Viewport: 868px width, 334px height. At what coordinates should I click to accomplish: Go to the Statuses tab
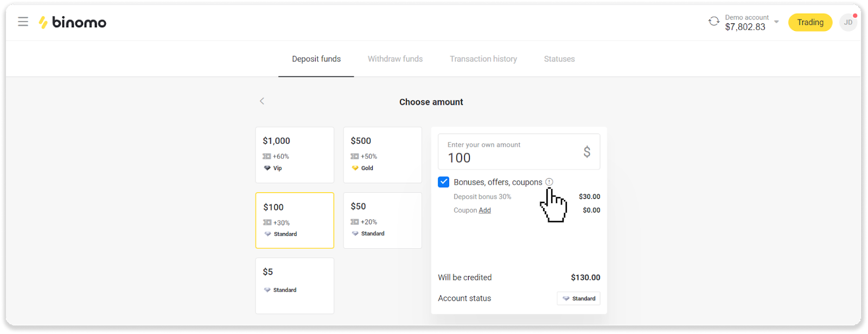coord(559,59)
